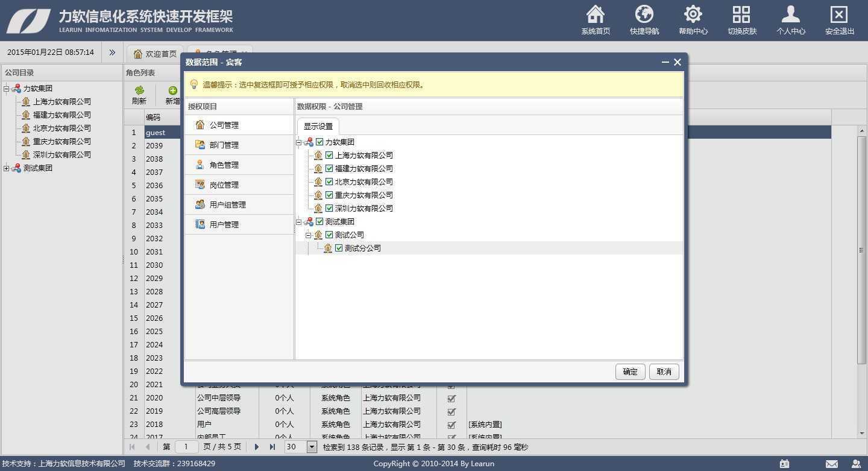Uncheck 北京力软有限公司 checkbox in dialog

329,182
